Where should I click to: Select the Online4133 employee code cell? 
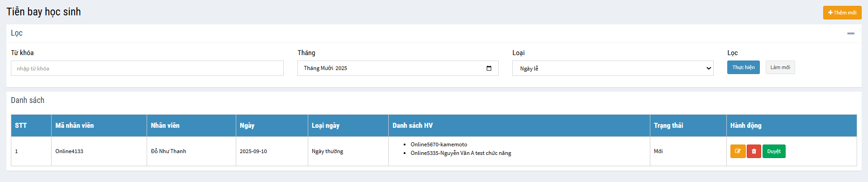click(69, 151)
